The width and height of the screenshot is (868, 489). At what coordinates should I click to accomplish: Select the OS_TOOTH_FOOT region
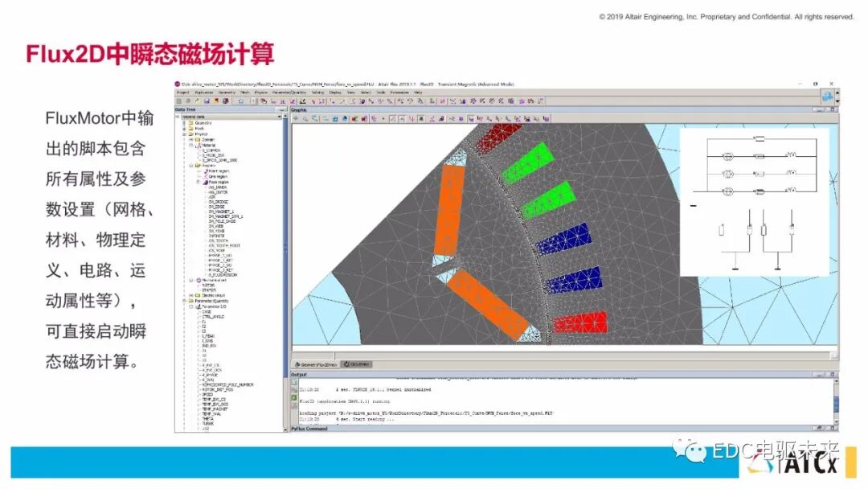click(224, 246)
